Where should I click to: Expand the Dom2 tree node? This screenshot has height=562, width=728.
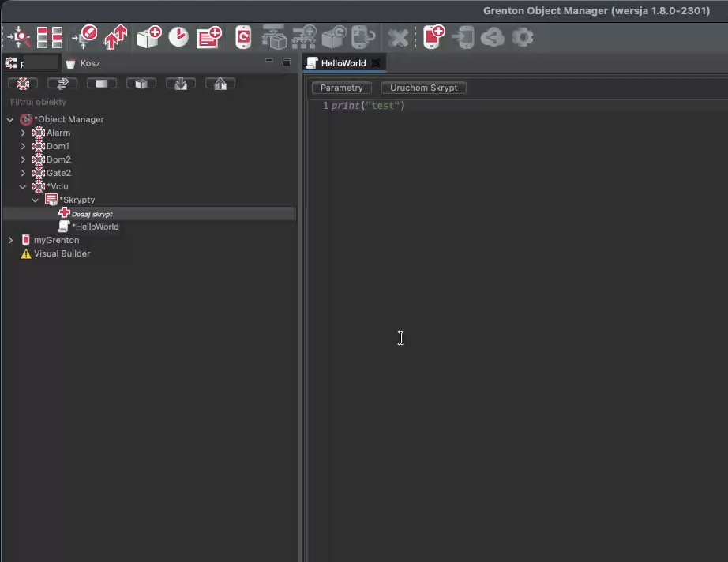[23, 159]
